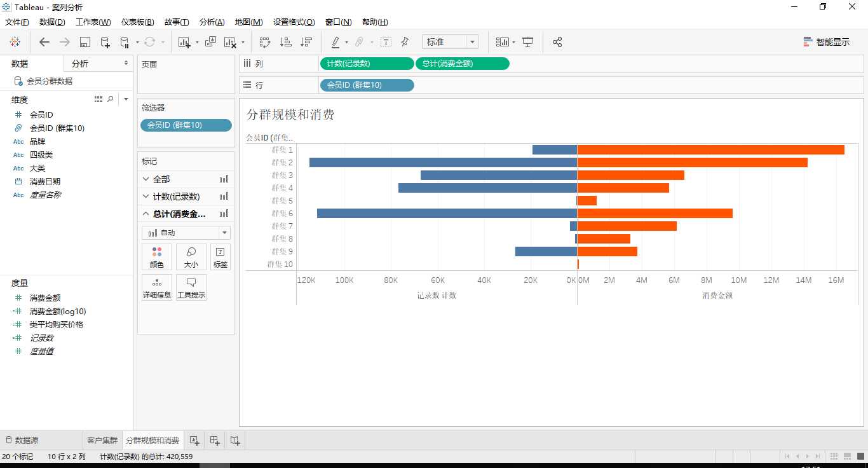The height and width of the screenshot is (468, 868).
Task: Swap rows and columns
Action: point(265,42)
